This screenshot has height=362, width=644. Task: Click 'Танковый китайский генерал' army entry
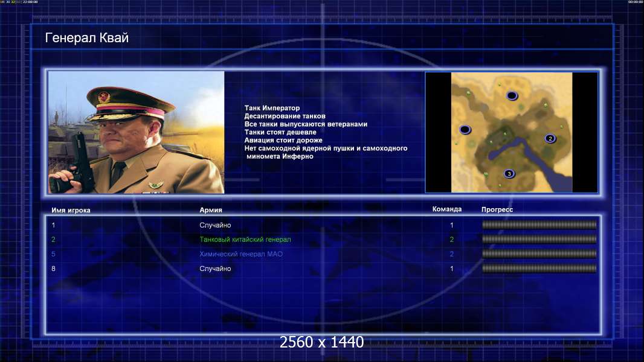(x=245, y=240)
